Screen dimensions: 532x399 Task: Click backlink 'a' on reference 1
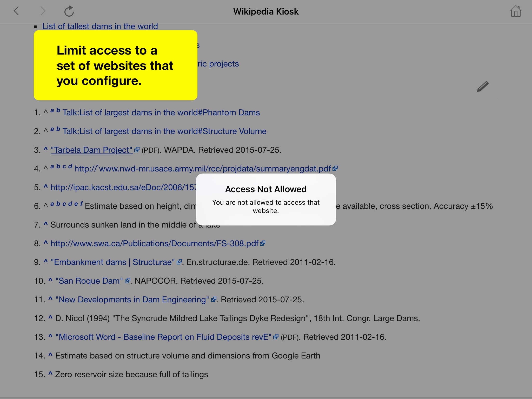[52, 110]
